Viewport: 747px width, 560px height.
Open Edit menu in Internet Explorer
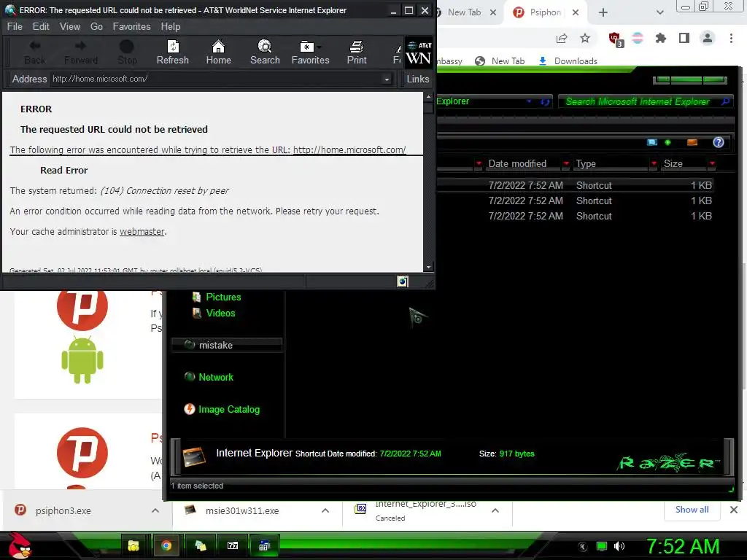[x=41, y=27]
